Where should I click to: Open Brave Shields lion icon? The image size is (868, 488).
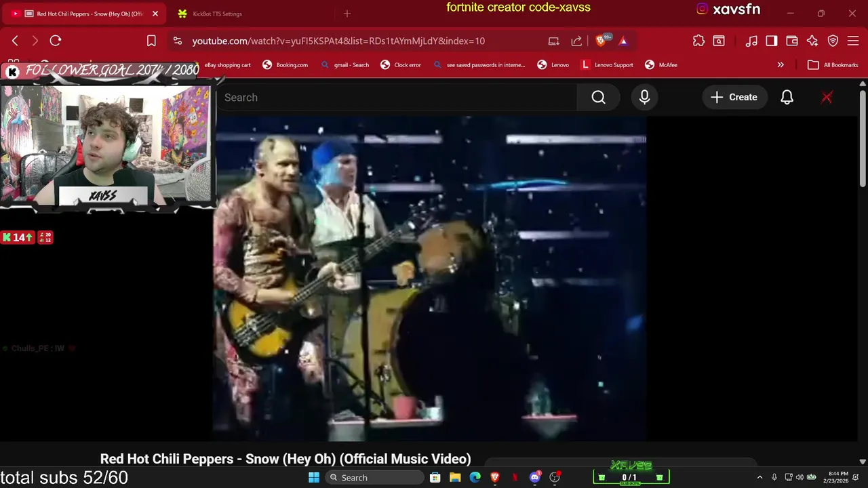point(601,41)
